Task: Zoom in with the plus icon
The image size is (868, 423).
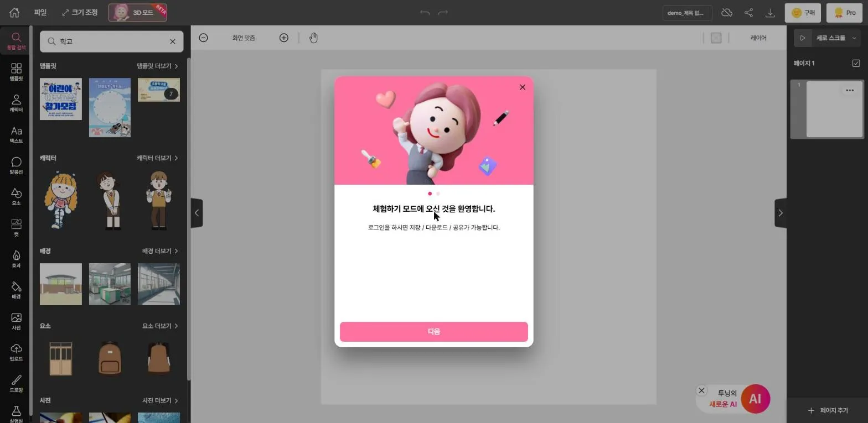Action: coord(283,38)
